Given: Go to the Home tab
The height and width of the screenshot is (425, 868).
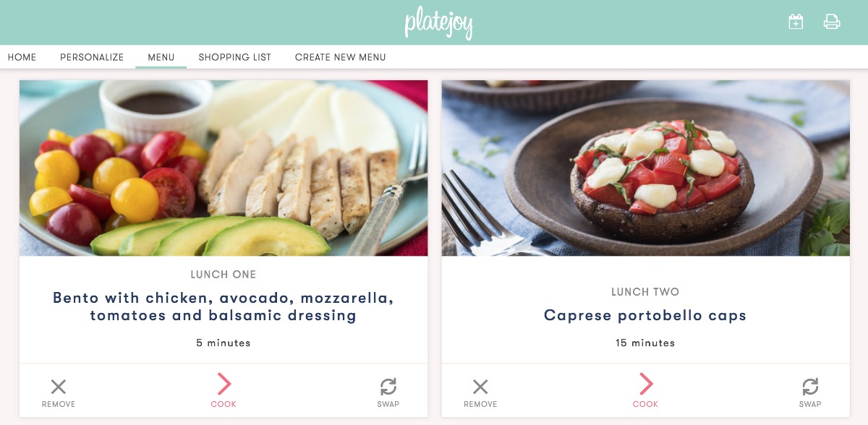Looking at the screenshot, I should pos(22,57).
